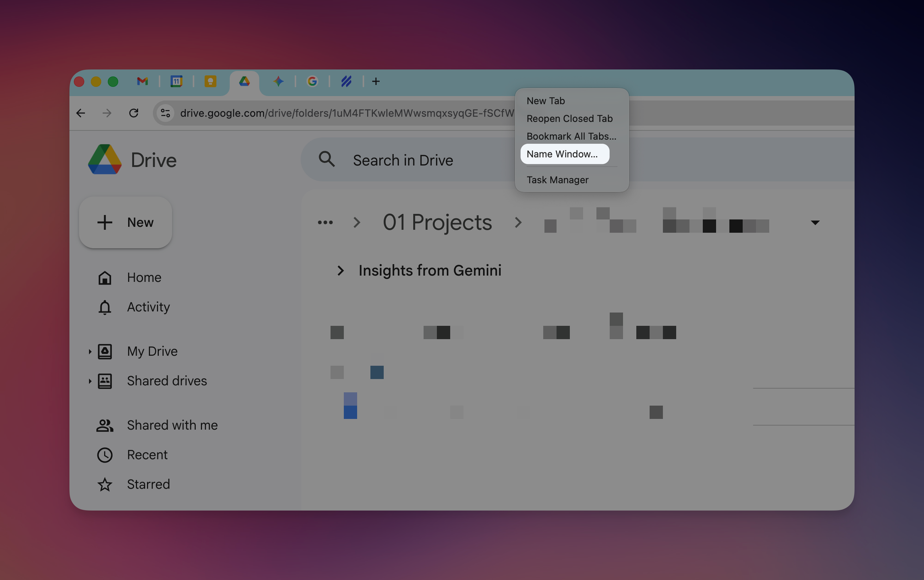The height and width of the screenshot is (580, 924).
Task: Open the Google Keep tab
Action: click(210, 81)
